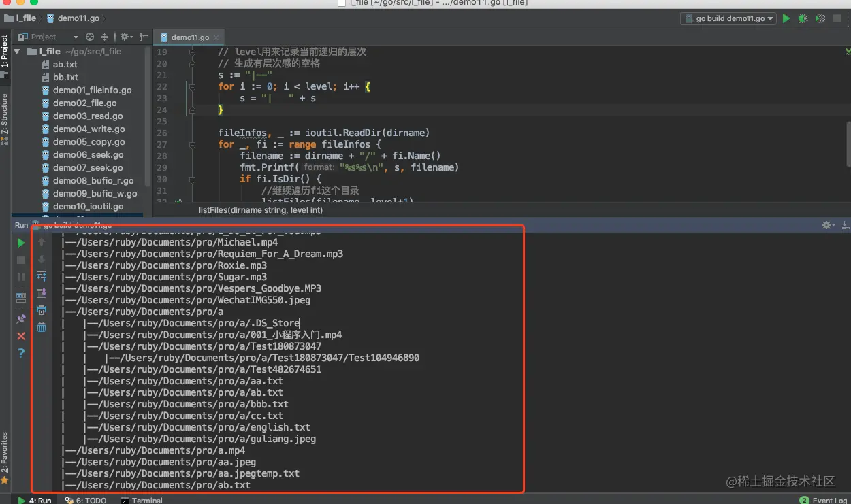Image resolution: width=851 pixels, height=504 pixels.
Task: Click the stop square in top toolbar
Action: [838, 18]
